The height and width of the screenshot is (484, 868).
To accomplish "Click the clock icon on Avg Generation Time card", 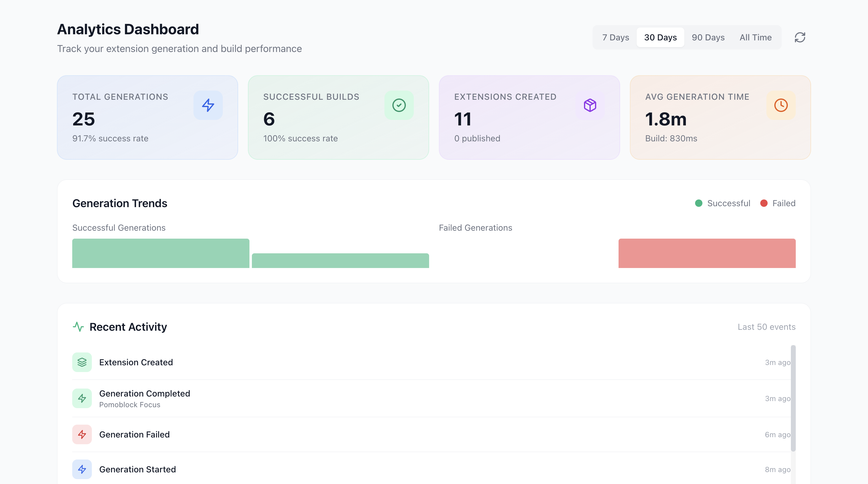I will 781,105.
